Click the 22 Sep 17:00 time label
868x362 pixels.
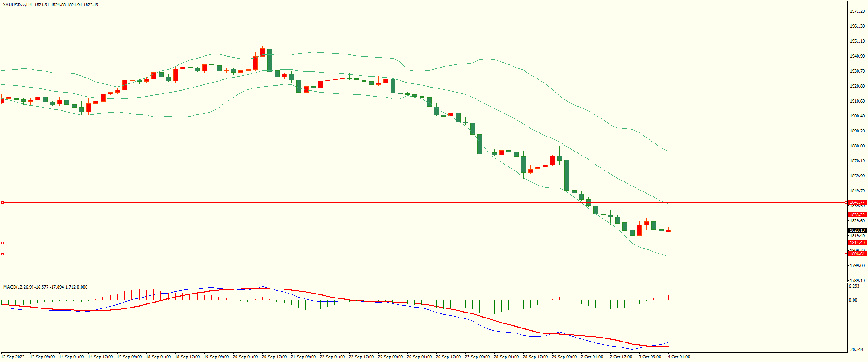click(362, 357)
